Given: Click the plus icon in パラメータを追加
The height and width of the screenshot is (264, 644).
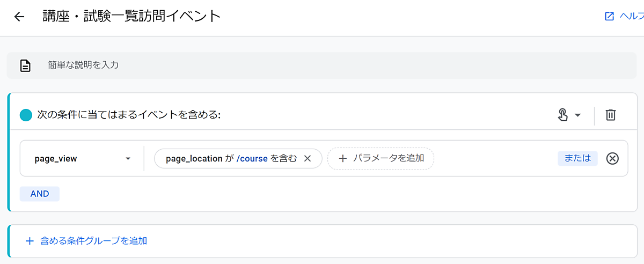Looking at the screenshot, I should pyautogui.click(x=343, y=158).
